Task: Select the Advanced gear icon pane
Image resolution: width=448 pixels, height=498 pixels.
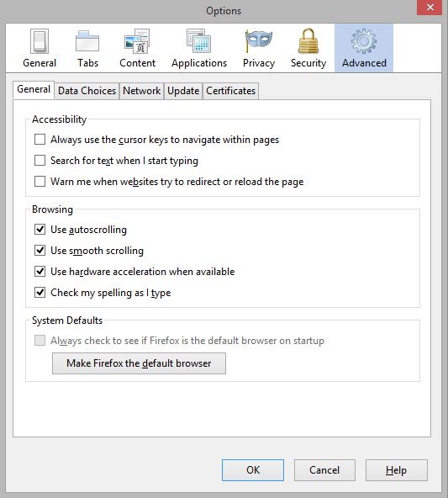Action: coord(364,48)
